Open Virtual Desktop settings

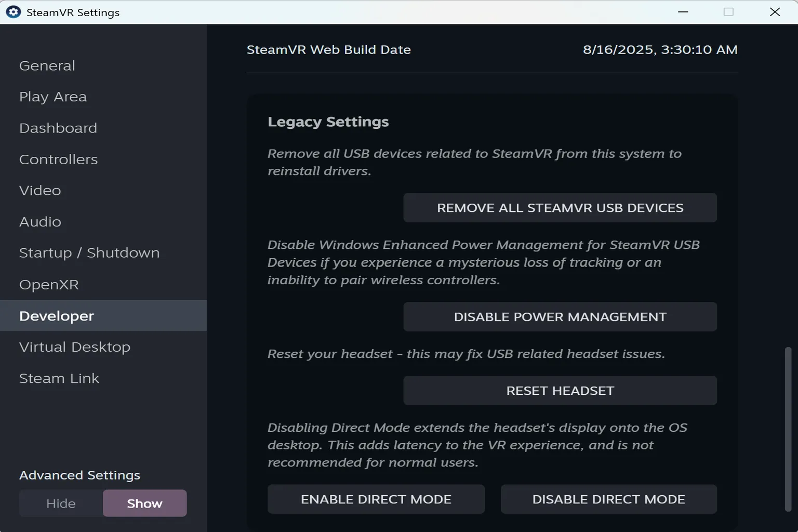[75, 347]
